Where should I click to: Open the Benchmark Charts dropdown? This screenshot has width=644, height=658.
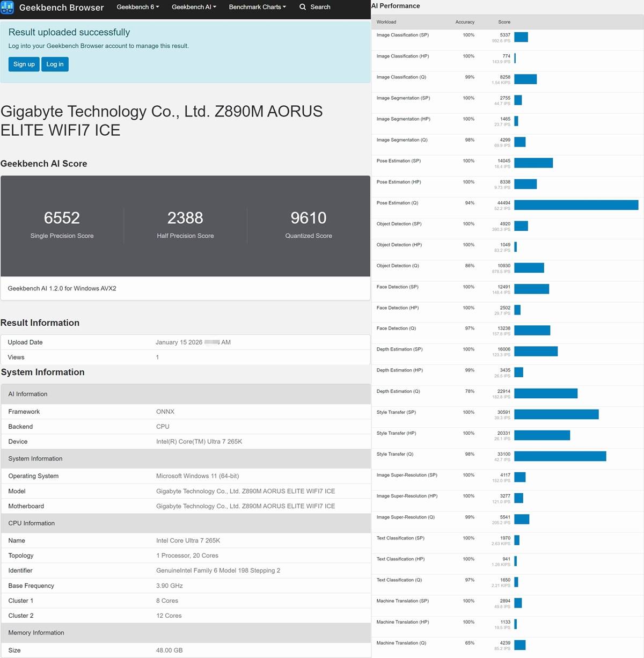tap(257, 7)
